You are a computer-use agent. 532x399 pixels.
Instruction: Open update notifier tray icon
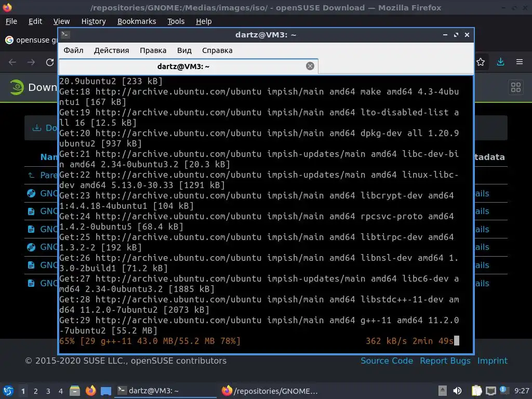coord(504,390)
